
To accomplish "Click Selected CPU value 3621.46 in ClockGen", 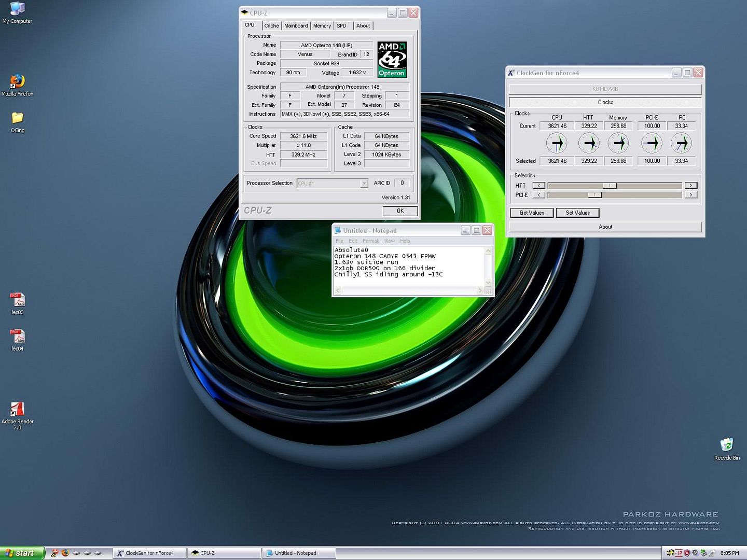I will tap(557, 161).
